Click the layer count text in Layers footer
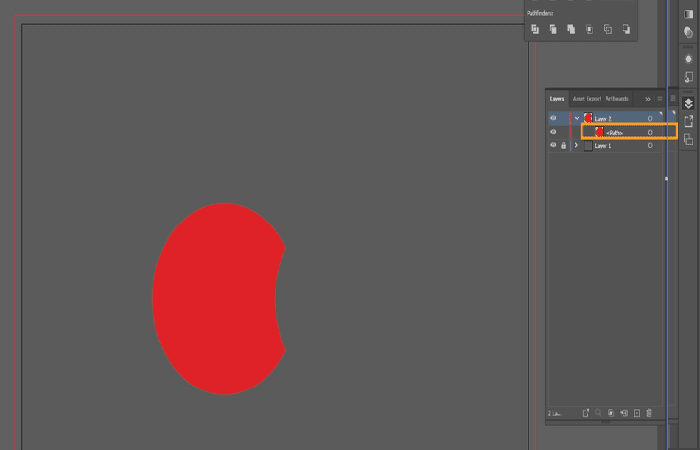700x450 pixels. [554, 413]
